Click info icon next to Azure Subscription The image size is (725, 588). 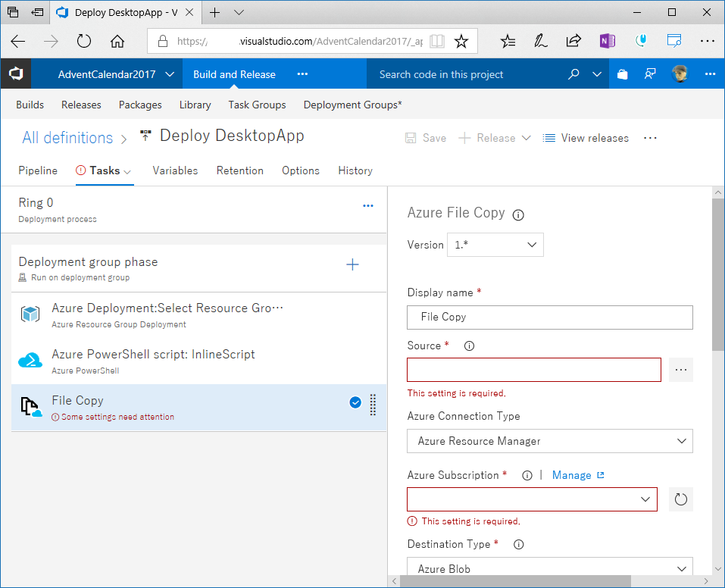(527, 476)
